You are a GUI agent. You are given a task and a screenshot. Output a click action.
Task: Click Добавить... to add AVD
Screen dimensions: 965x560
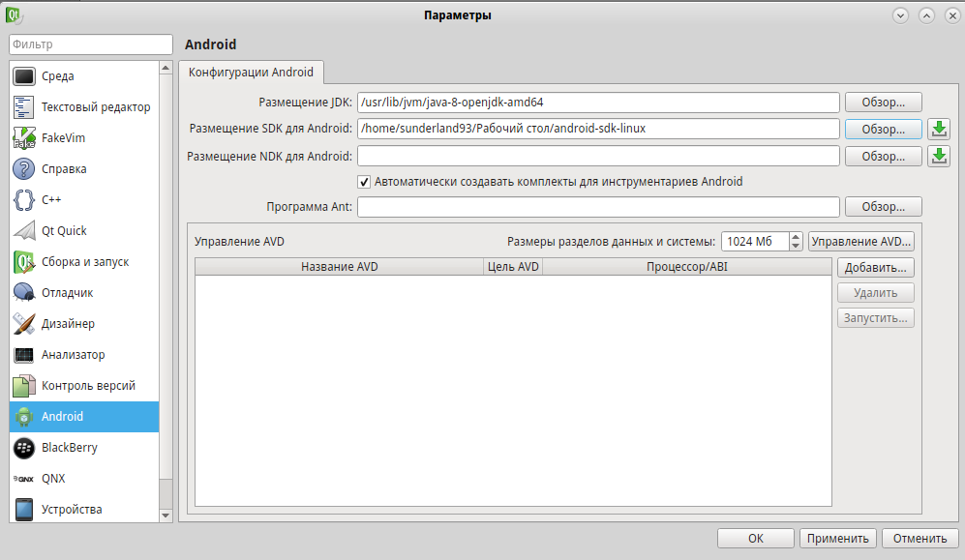click(x=876, y=268)
